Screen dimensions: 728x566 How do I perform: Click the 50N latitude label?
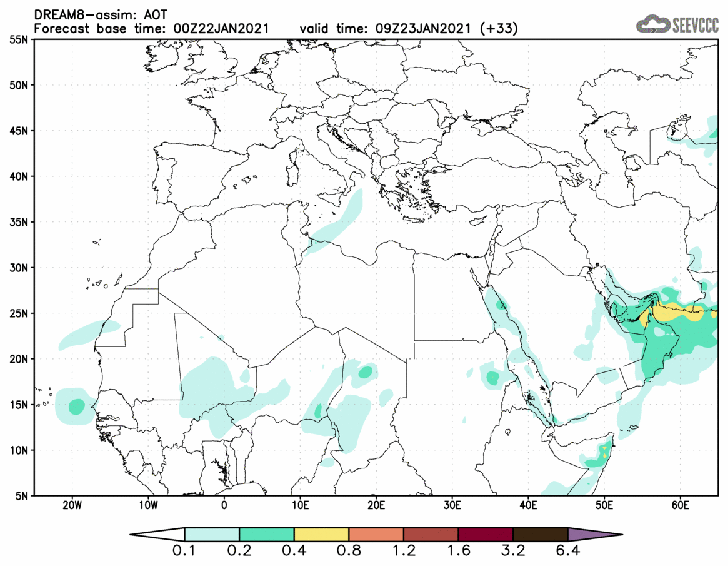pos(19,85)
